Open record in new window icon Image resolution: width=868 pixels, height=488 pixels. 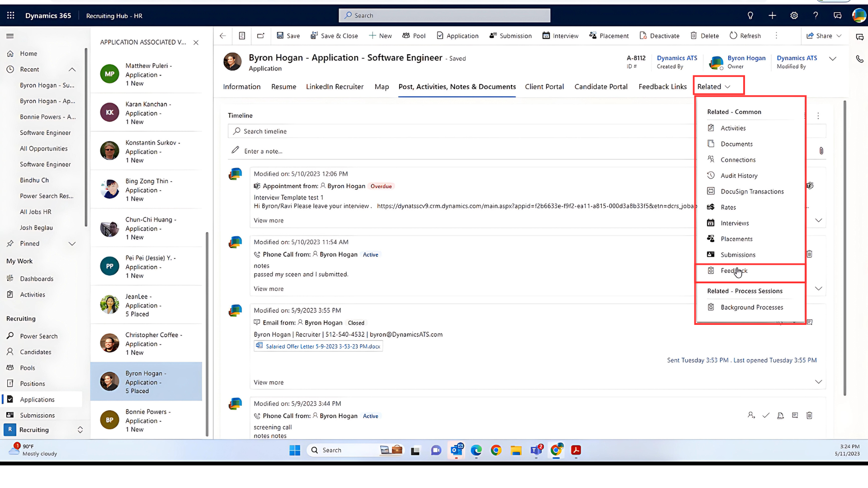point(261,36)
